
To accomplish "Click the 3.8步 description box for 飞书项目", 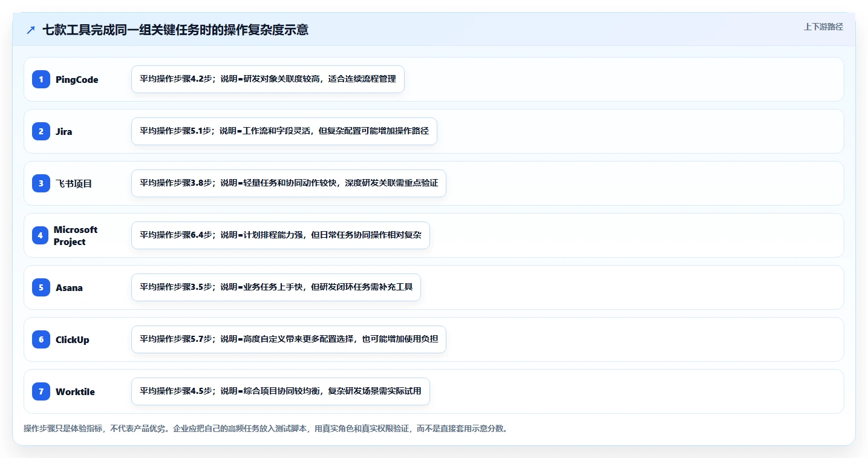I will pyautogui.click(x=289, y=183).
